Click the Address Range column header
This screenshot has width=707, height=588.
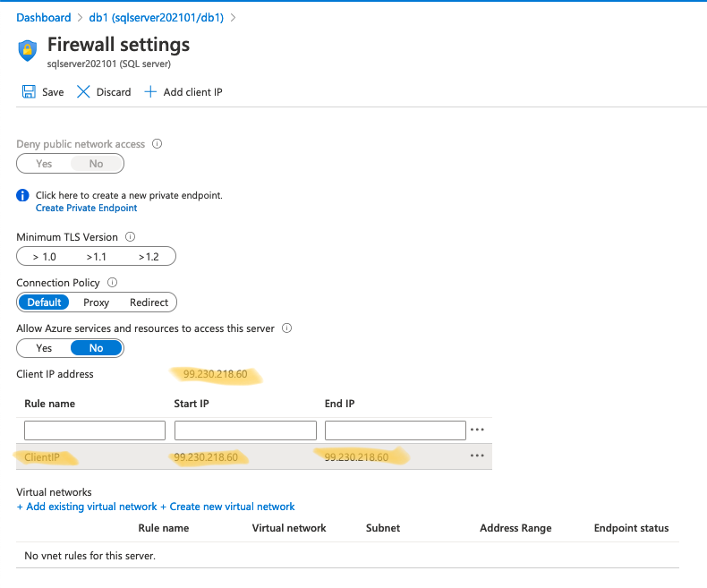[x=515, y=528]
